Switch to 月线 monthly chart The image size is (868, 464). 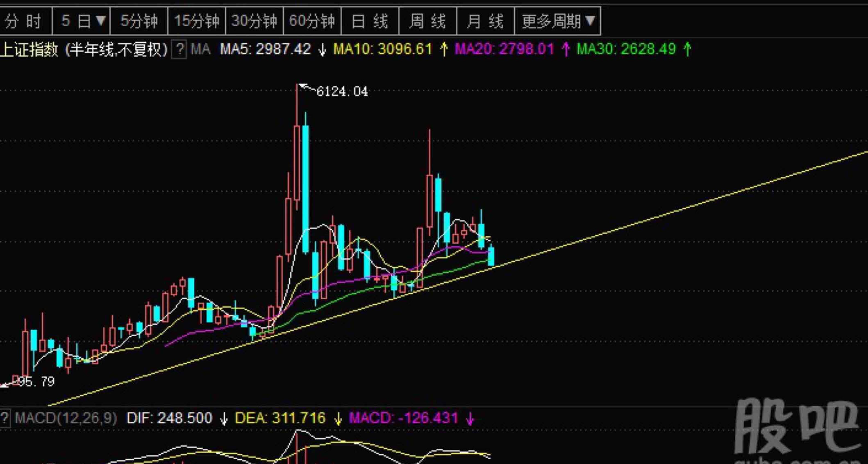486,21
